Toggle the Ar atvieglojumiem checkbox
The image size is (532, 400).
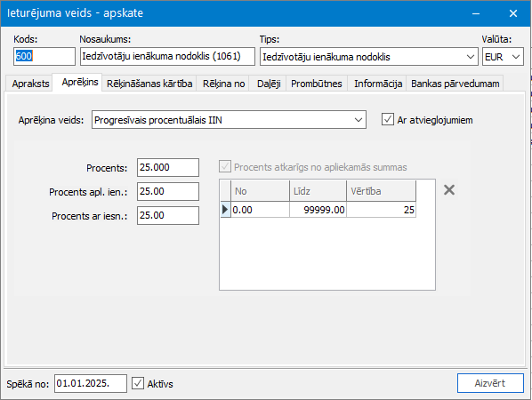(x=388, y=119)
